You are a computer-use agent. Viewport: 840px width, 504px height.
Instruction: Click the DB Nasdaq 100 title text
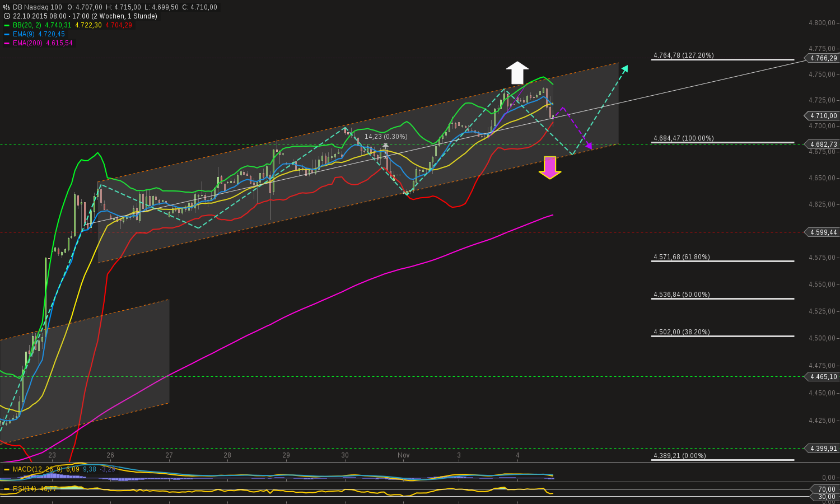38,7
